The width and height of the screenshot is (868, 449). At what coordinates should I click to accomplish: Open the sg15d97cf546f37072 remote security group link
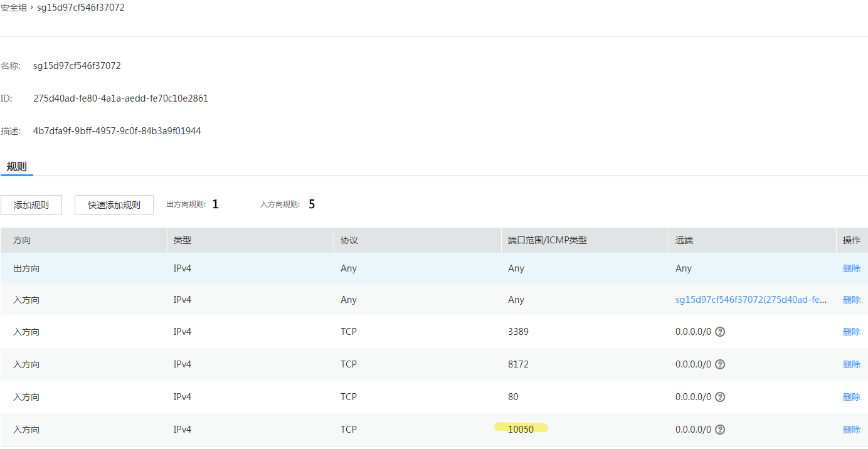tap(751, 300)
